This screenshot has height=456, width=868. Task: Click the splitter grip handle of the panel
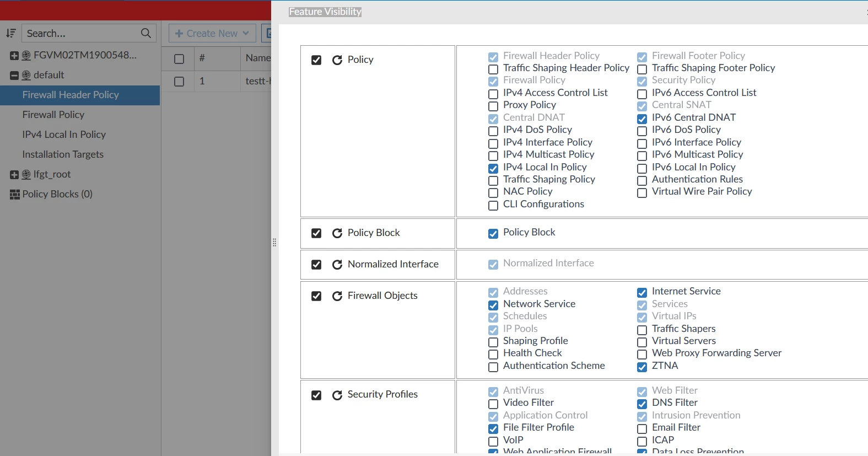point(274,243)
